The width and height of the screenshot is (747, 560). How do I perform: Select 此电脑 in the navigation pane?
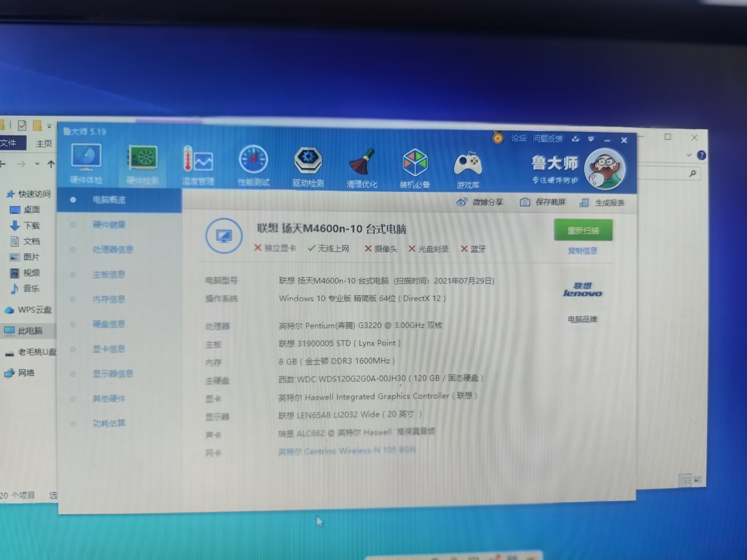tap(30, 331)
